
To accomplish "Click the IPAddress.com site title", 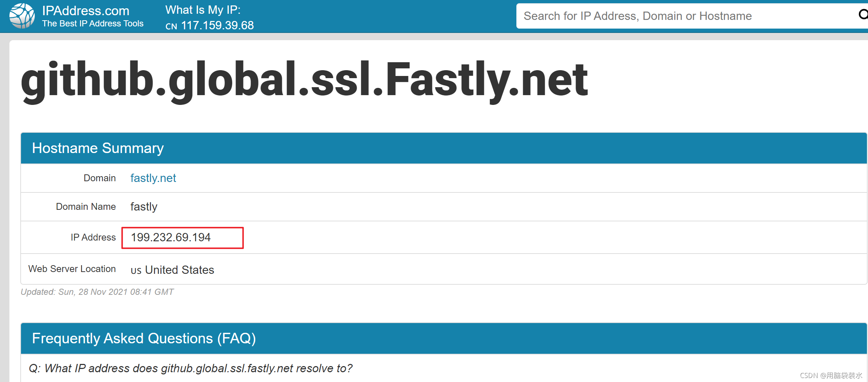I will [x=85, y=11].
